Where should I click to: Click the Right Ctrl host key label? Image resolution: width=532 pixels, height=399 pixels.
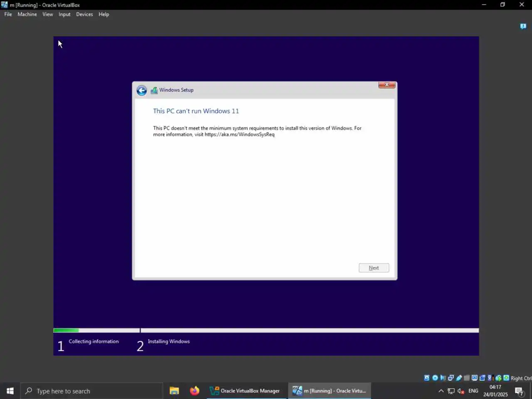pyautogui.click(x=521, y=378)
